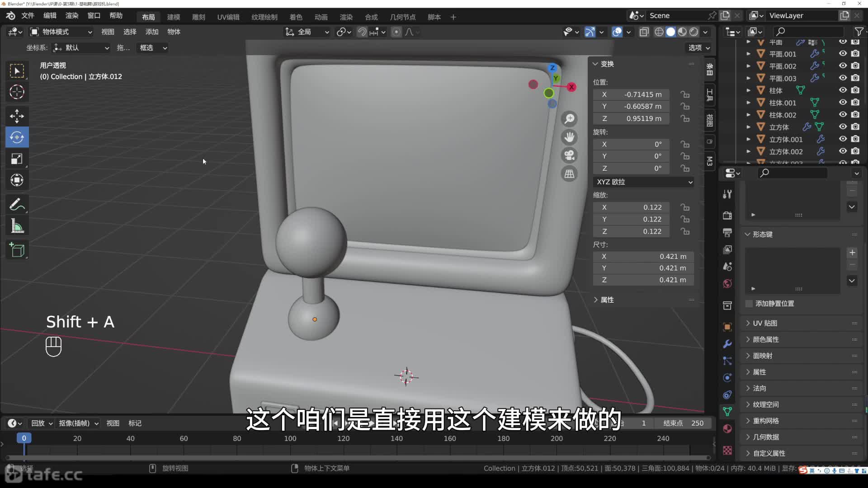Open the Render properties tab
The width and height of the screenshot is (868, 488).
(727, 216)
